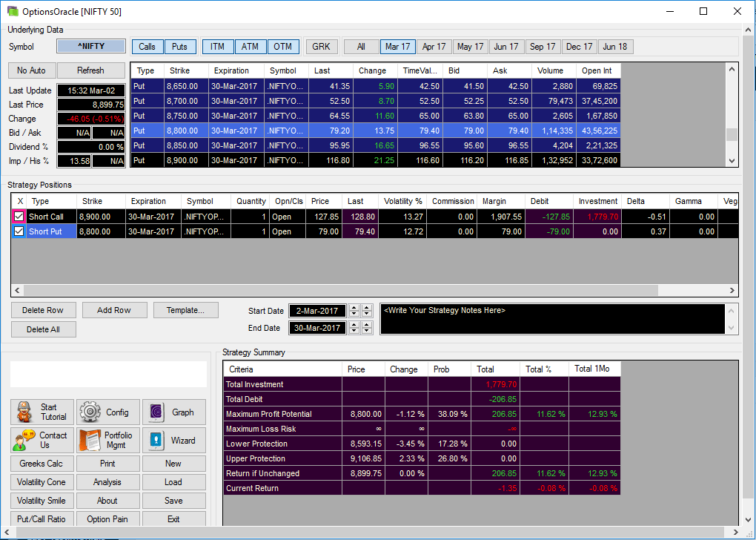Viewport: 756px width, 540px height.
Task: Click the Start Date field
Action: coord(317,311)
